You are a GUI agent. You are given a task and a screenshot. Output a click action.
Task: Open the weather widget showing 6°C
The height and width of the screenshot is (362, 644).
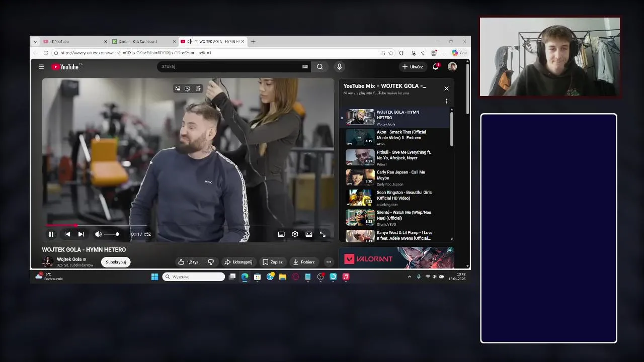pyautogui.click(x=49, y=277)
